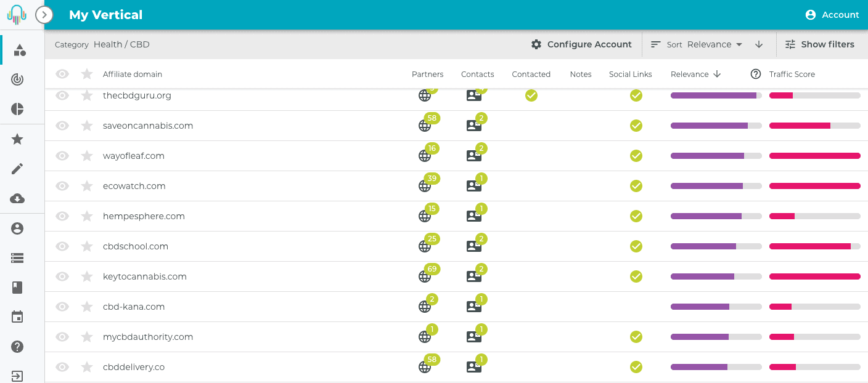Toggle the star icon in table header
This screenshot has height=383, width=868.
[87, 74]
